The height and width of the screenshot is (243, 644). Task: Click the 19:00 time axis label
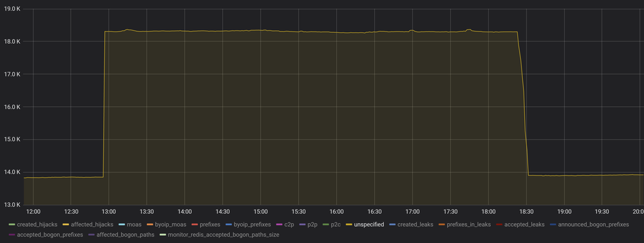564,212
